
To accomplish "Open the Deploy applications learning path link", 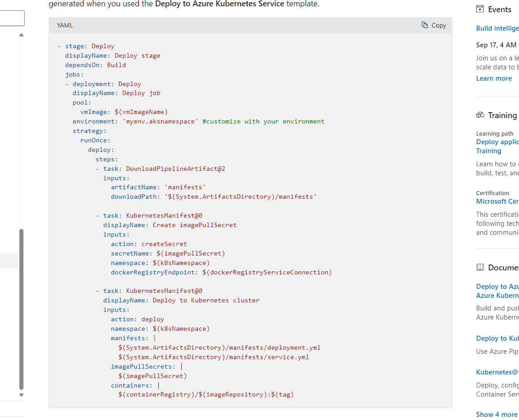I will coord(497,146).
